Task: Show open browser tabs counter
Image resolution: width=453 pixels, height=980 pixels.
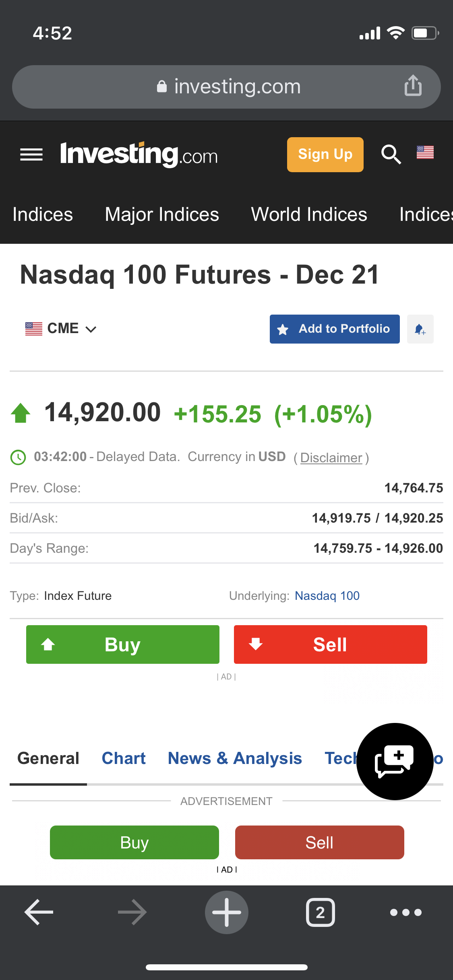Action: (x=320, y=912)
